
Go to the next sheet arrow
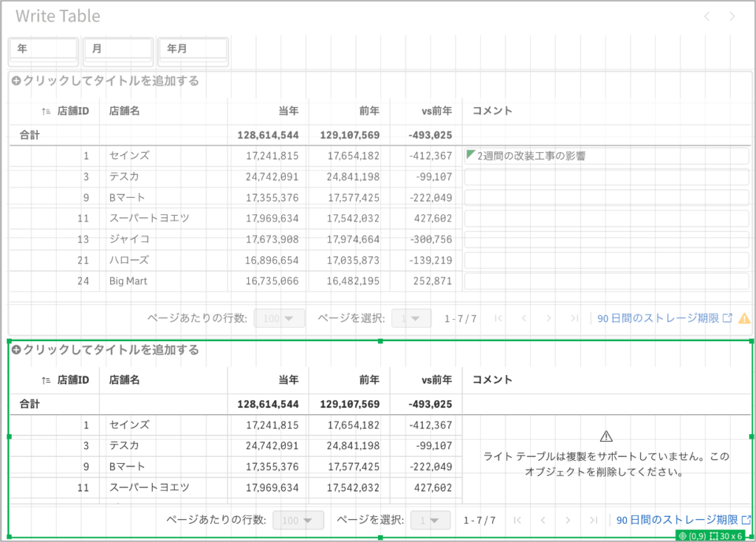[732, 16]
